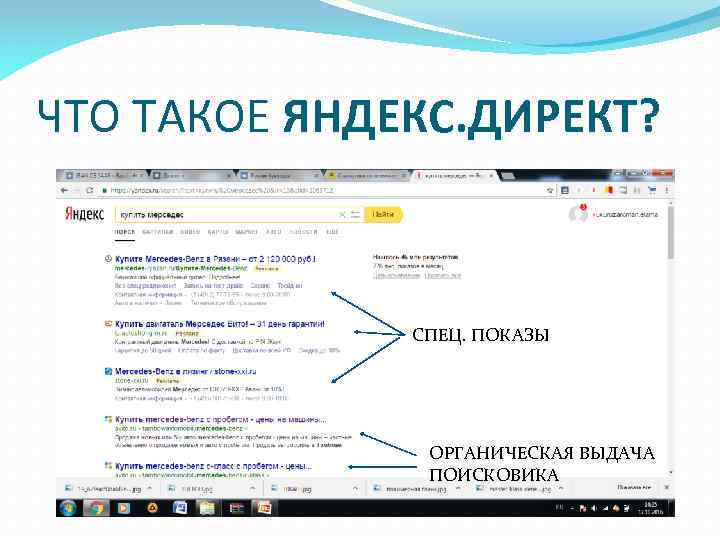
Task: Click the browser address bar URL
Action: tap(221, 190)
